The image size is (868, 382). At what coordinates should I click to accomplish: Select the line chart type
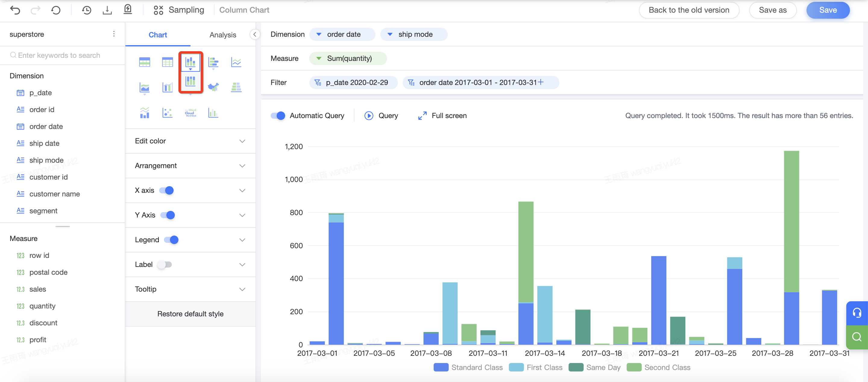(236, 62)
